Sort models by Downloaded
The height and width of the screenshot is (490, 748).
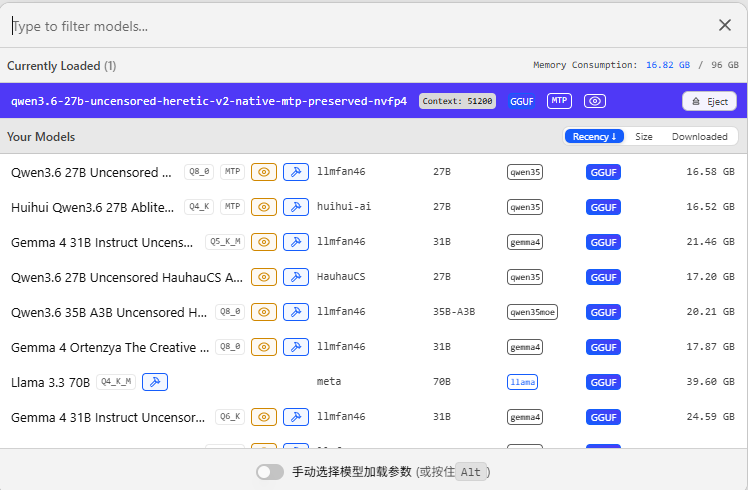[699, 136]
